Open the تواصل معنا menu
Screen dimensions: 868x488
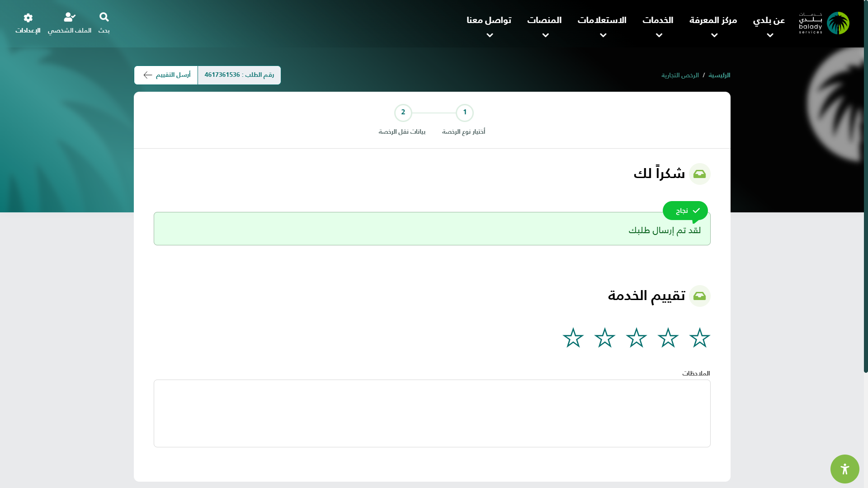[489, 21]
